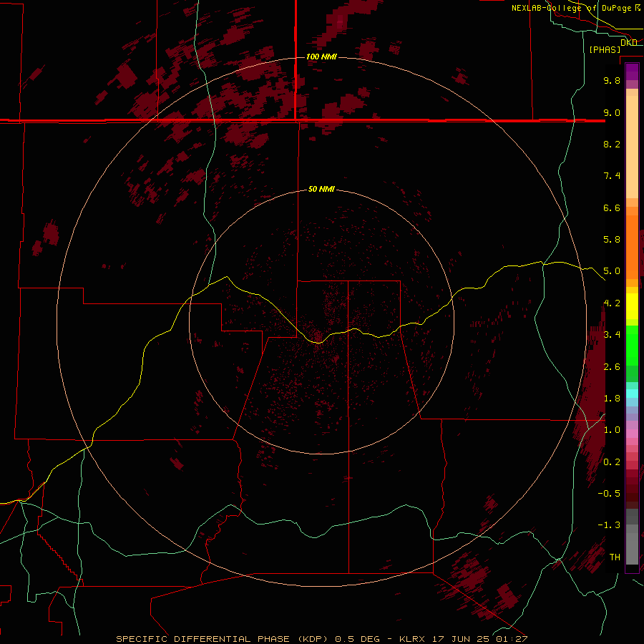Pick the 5.0 scale label
Screen dimensions: 644x644
[x=612, y=271]
